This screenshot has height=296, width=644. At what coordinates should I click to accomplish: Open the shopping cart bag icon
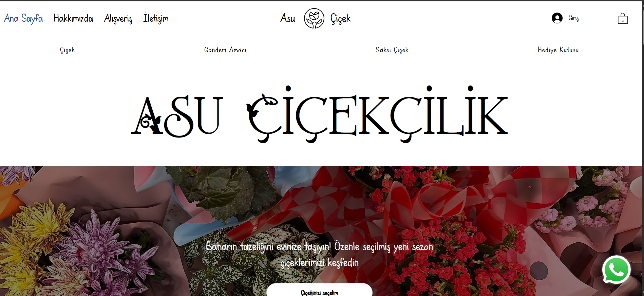pyautogui.click(x=623, y=18)
